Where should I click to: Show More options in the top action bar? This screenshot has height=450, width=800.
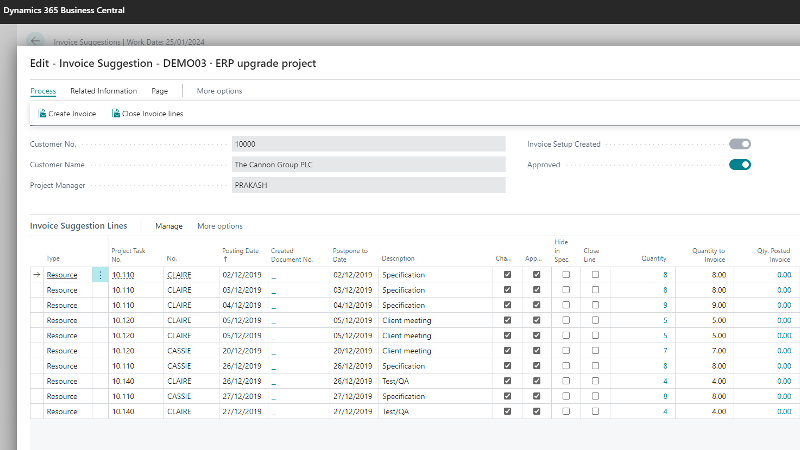(219, 91)
